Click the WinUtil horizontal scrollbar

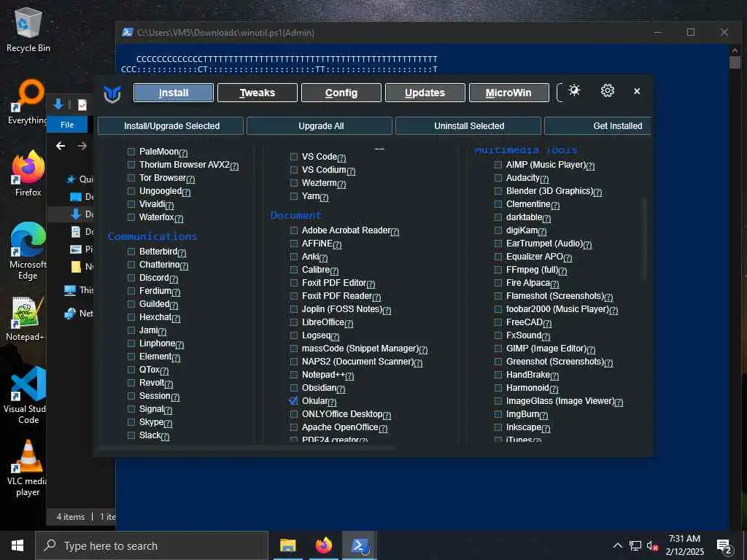pyautogui.click(x=246, y=448)
